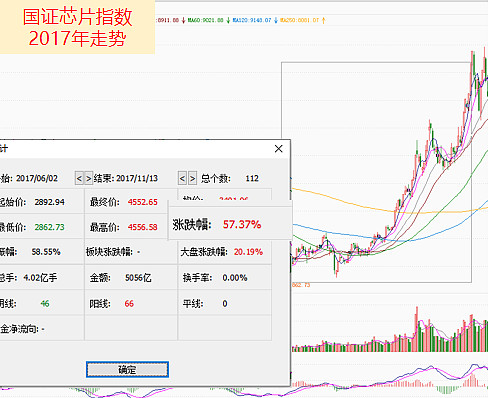Click 阴线 count 46
Screen dimensions: 489x398
pos(45,304)
